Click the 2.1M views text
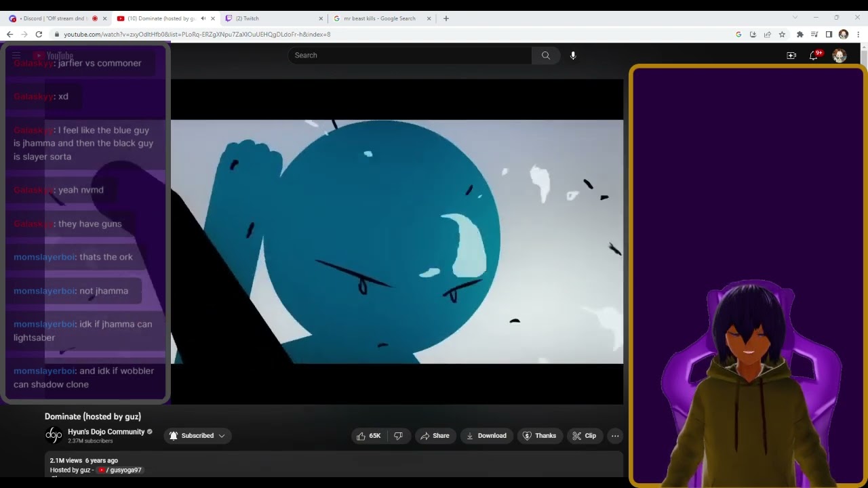Screen dimensions: 868x488 (66, 461)
